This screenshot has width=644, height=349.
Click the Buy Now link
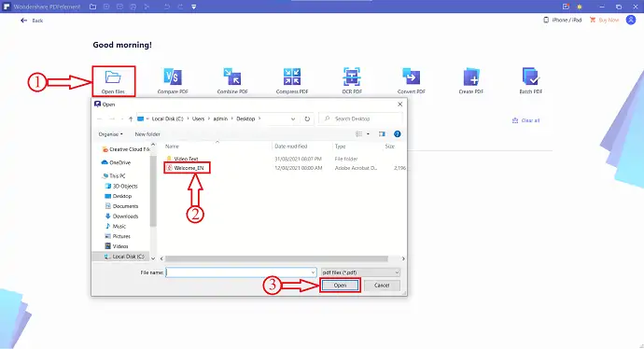pos(604,20)
